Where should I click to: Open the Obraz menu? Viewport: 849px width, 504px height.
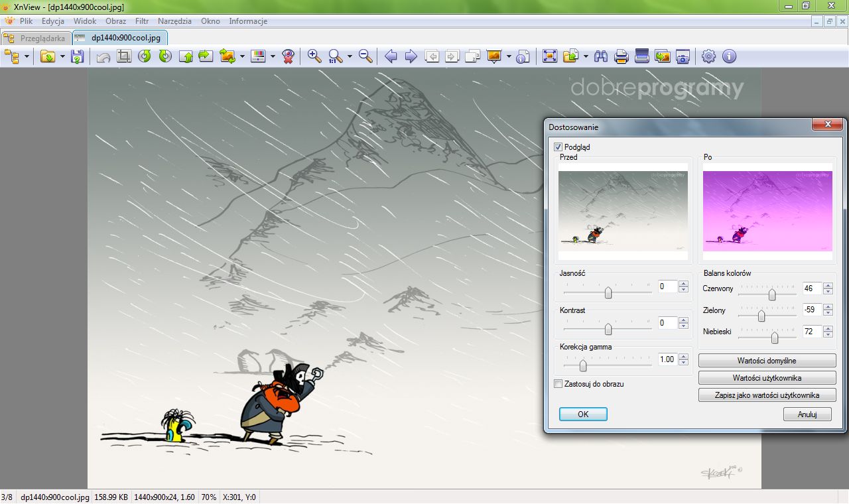tap(115, 21)
